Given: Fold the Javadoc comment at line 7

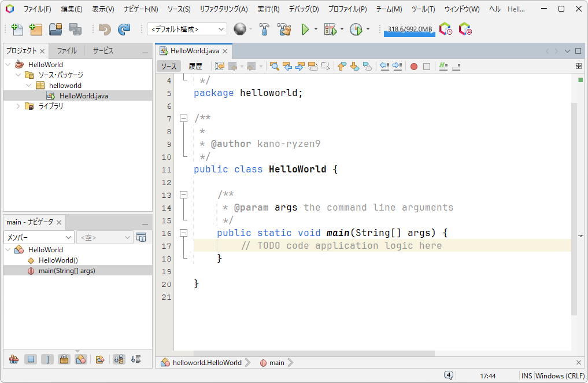Looking at the screenshot, I should pyautogui.click(x=183, y=119).
